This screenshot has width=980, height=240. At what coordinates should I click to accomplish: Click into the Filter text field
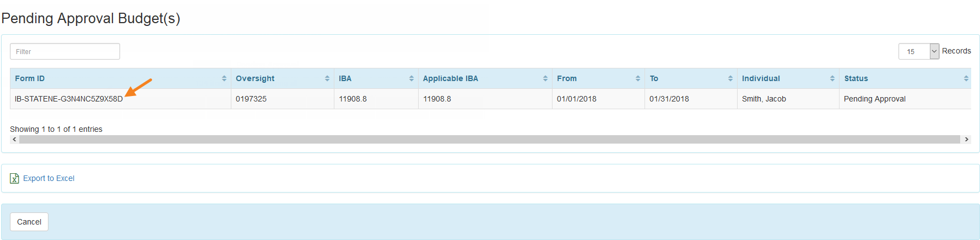pos(65,51)
